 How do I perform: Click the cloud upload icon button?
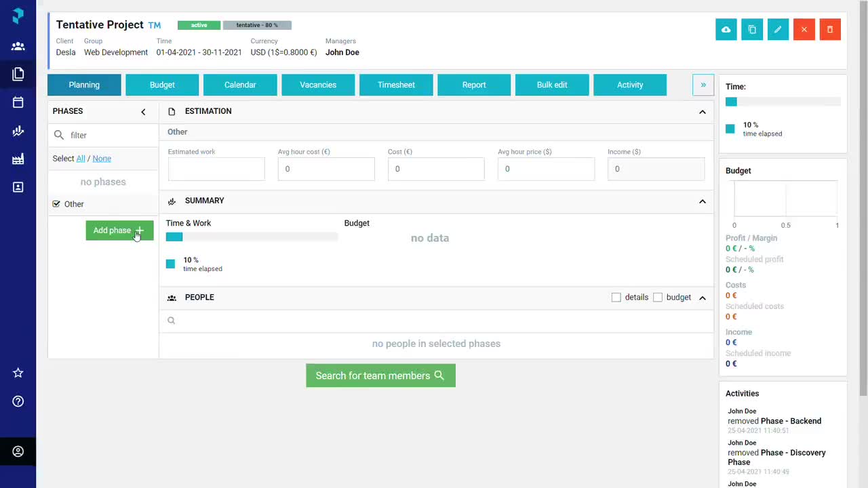pyautogui.click(x=726, y=30)
